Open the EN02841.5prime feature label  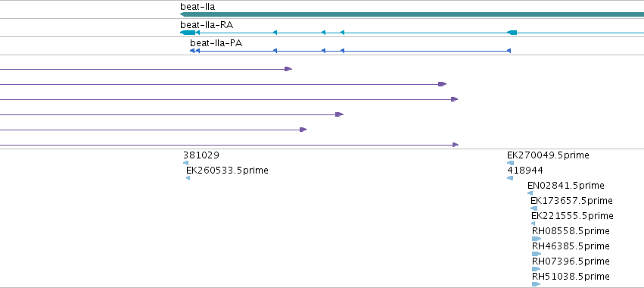(566, 186)
